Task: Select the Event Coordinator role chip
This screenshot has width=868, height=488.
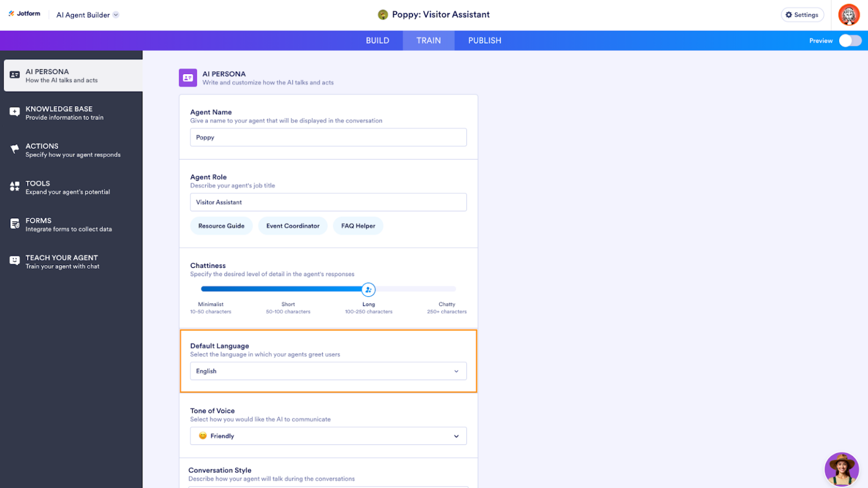Action: coord(293,226)
